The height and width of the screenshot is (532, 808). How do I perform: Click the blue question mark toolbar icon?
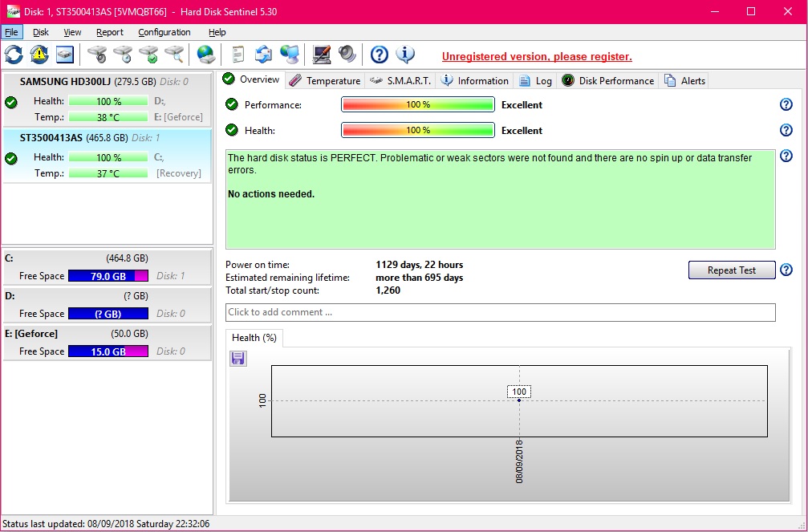click(380, 55)
